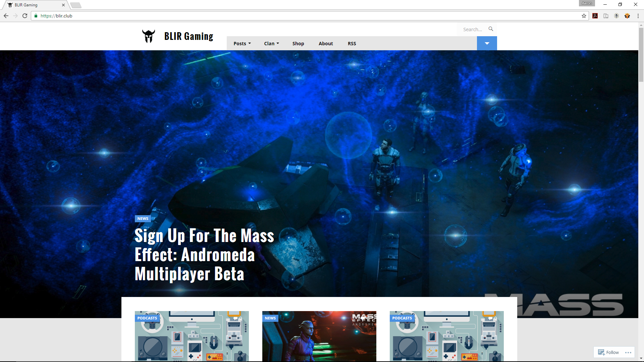Click the orange gear extension icon
The image size is (644, 362).
627,16
